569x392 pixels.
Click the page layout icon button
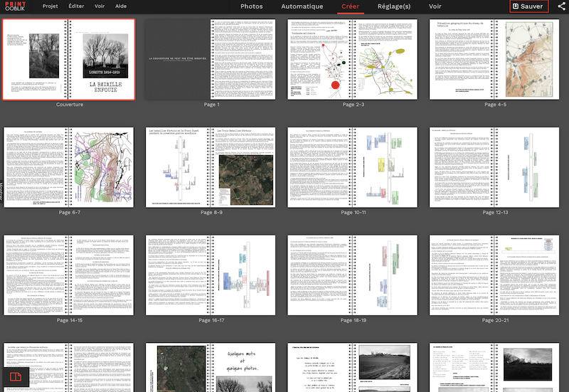click(x=16, y=377)
